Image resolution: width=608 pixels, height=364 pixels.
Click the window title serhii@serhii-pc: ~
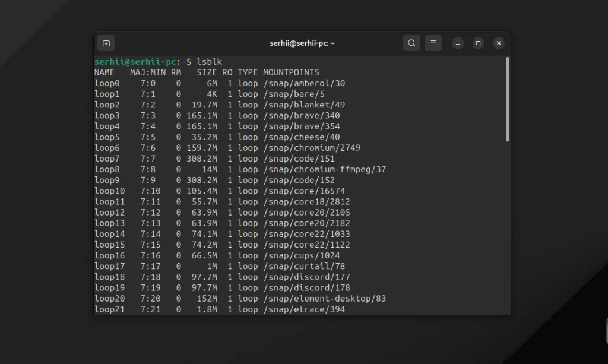[302, 43]
